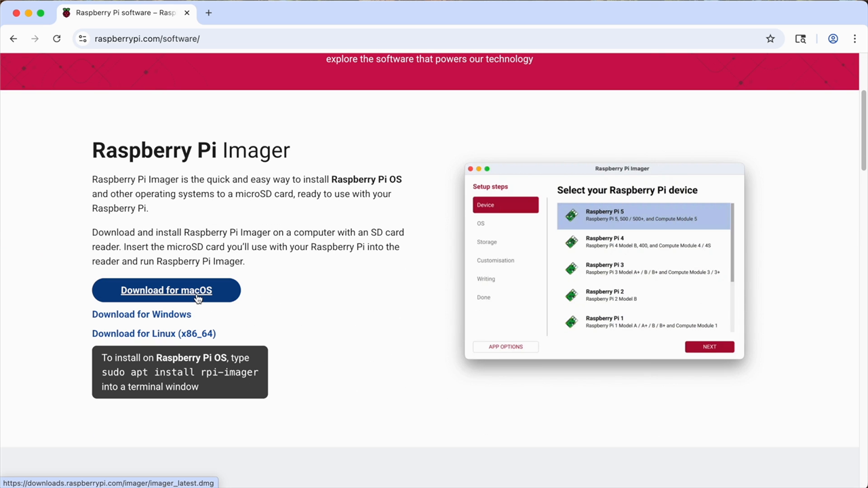Click the address bar URL field
Image resolution: width=868 pixels, height=488 pixels.
click(x=427, y=39)
